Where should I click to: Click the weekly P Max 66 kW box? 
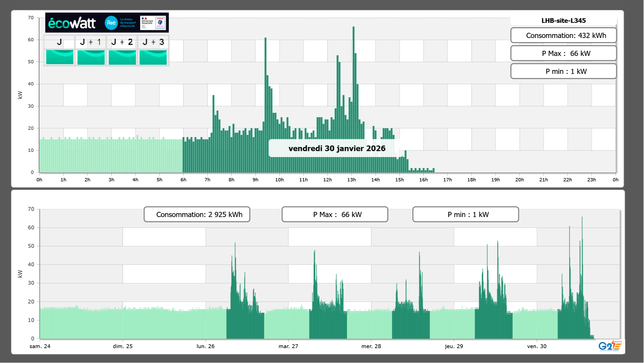click(334, 214)
